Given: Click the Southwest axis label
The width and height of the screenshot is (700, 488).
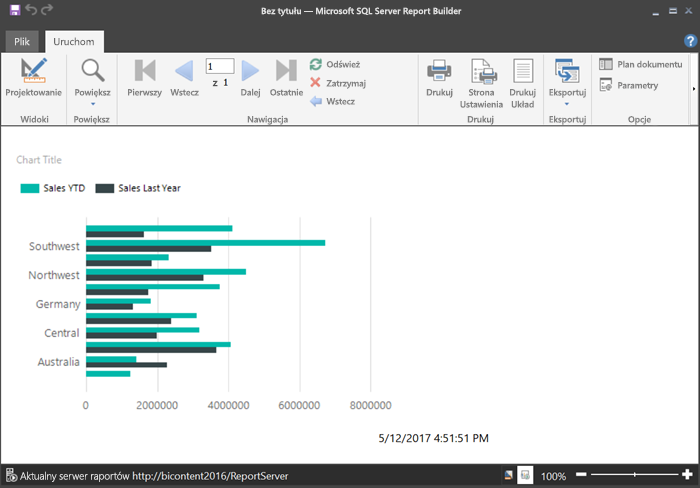Looking at the screenshot, I should (x=54, y=246).
